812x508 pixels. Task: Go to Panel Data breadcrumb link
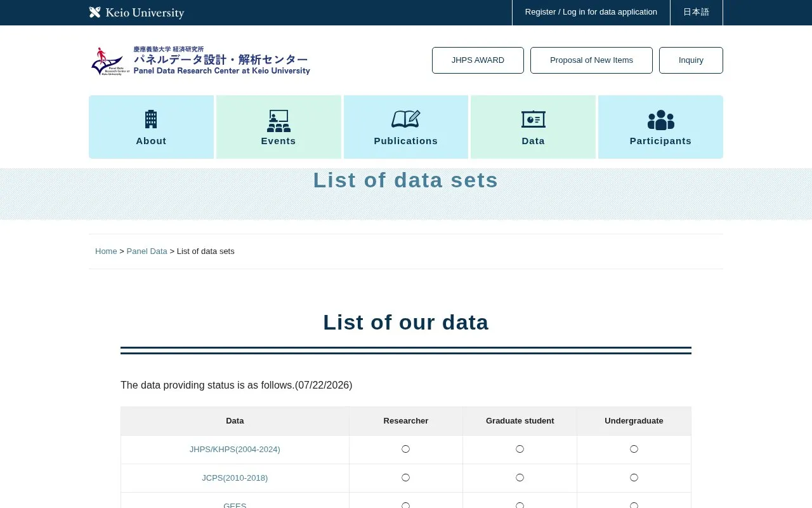(x=147, y=251)
